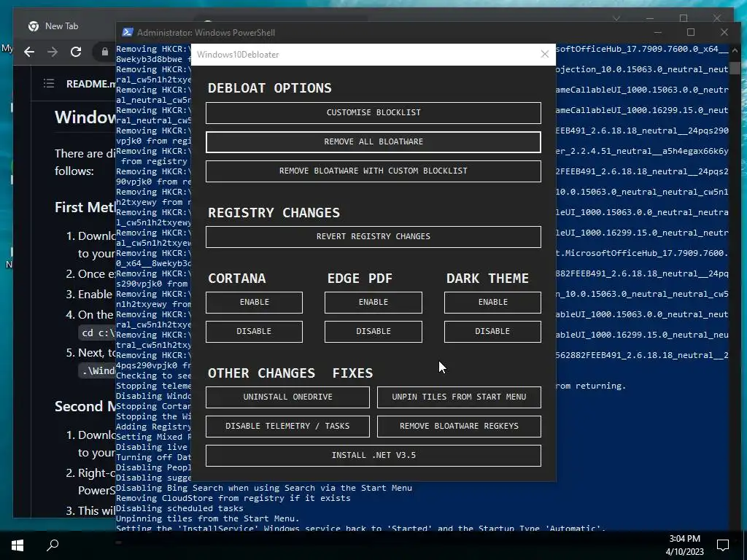Disable Dark Theme

[492, 332]
